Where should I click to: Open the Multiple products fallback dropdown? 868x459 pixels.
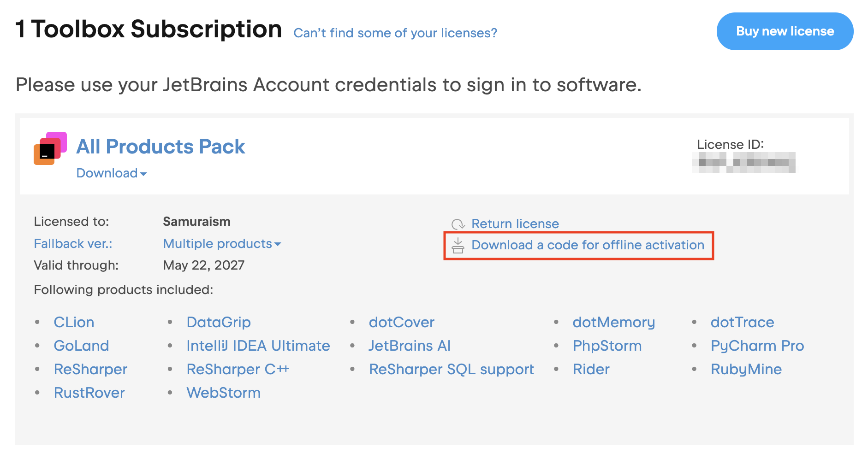pyautogui.click(x=222, y=243)
